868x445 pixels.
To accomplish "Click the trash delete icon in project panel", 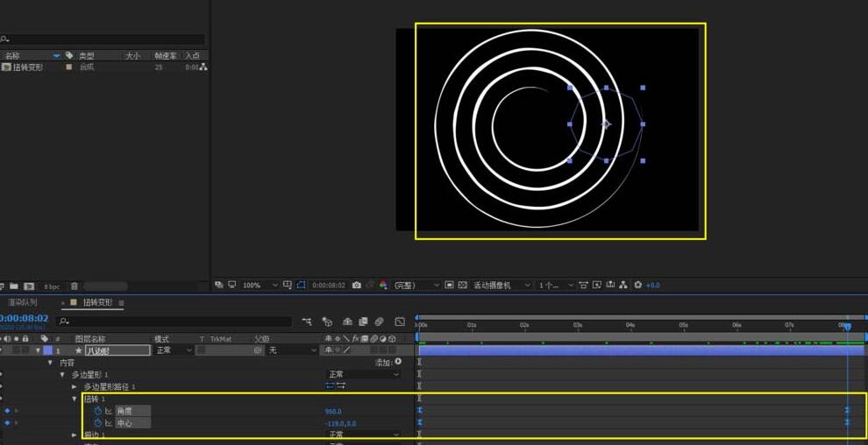I will pos(75,286).
